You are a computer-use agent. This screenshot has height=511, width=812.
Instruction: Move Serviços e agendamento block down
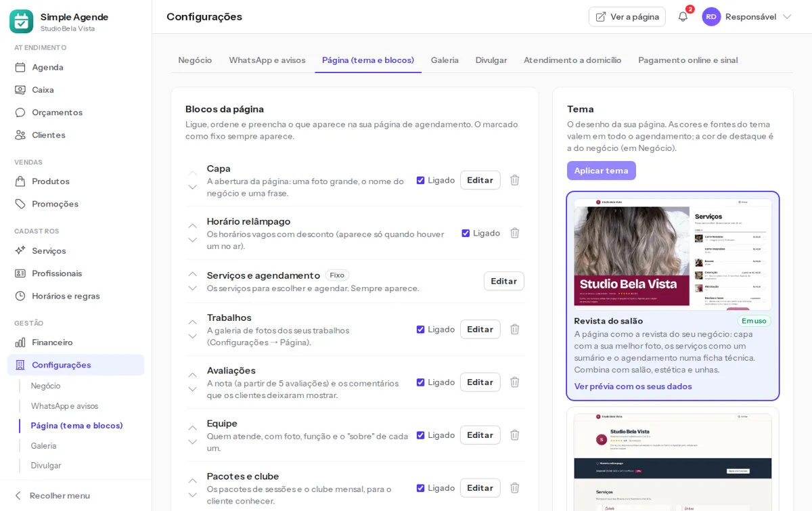pos(193,288)
